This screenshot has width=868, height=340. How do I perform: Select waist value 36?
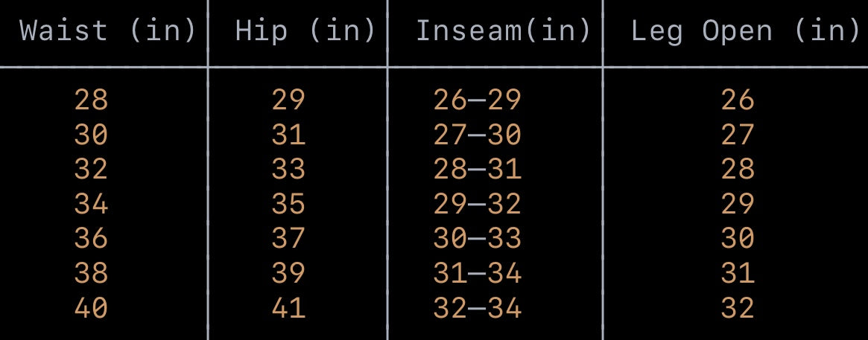(x=92, y=239)
